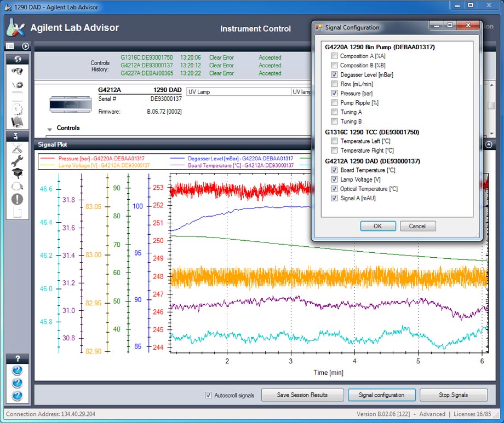Collapse the Controls section triangle
The height and width of the screenshot is (423, 504).
pyautogui.click(x=50, y=129)
